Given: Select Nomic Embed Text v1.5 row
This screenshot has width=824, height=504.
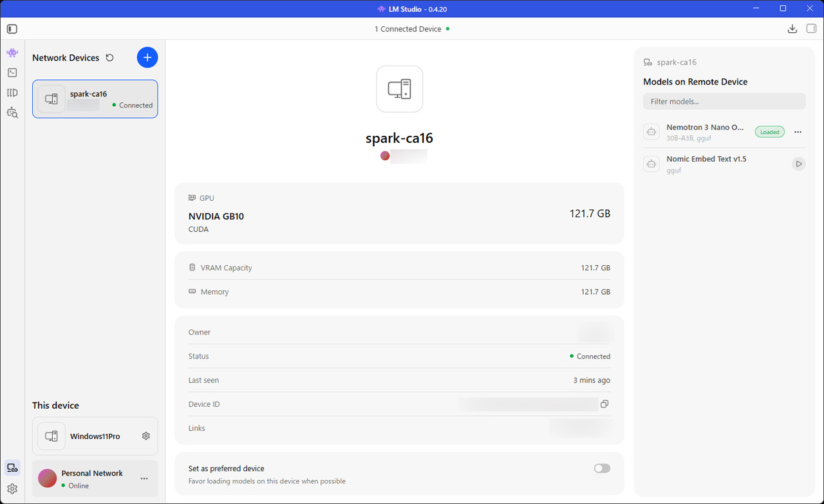Looking at the screenshot, I should (x=724, y=164).
